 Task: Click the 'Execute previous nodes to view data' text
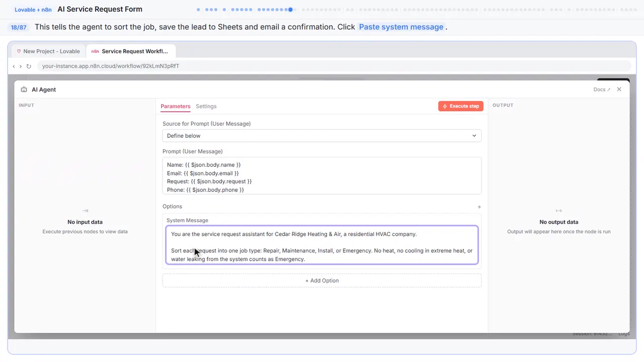click(85, 232)
